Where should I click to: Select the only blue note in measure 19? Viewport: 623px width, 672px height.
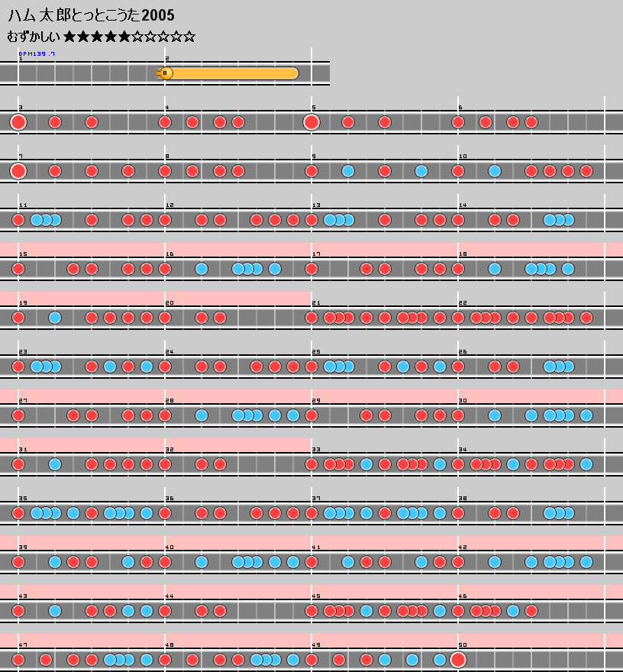pos(55,318)
